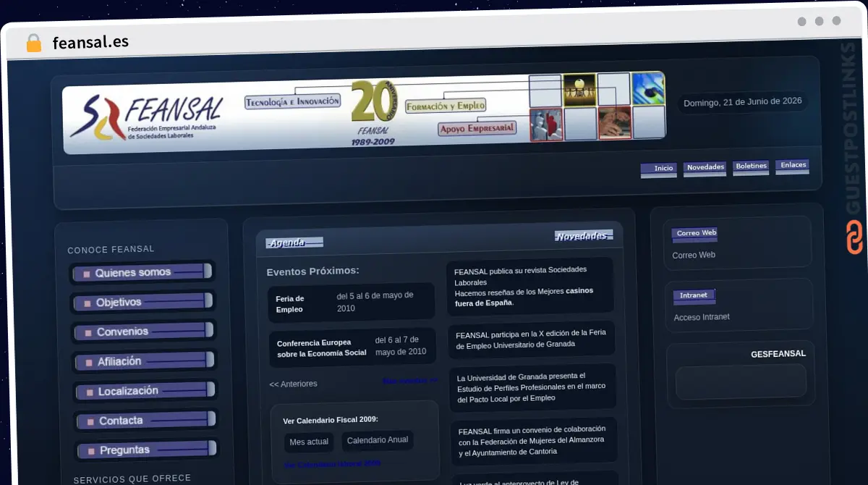Click the blue circuit thumbnail in banner
The image size is (868, 485).
pos(648,88)
